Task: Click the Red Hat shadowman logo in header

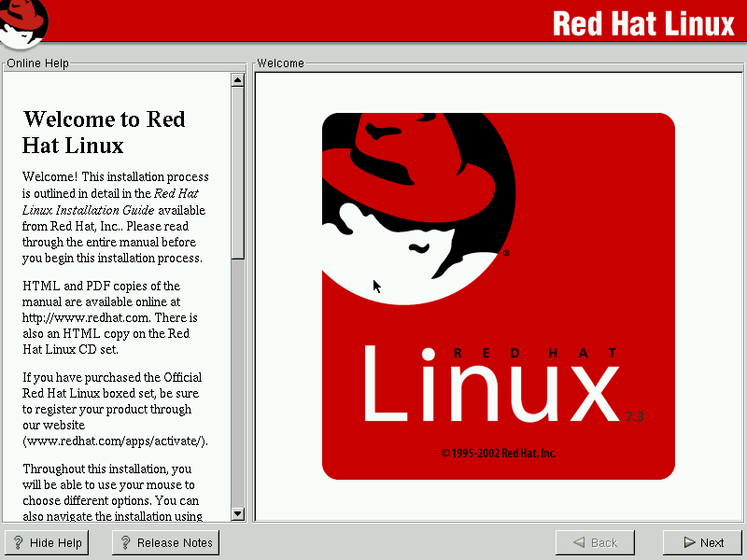Action: (23, 22)
